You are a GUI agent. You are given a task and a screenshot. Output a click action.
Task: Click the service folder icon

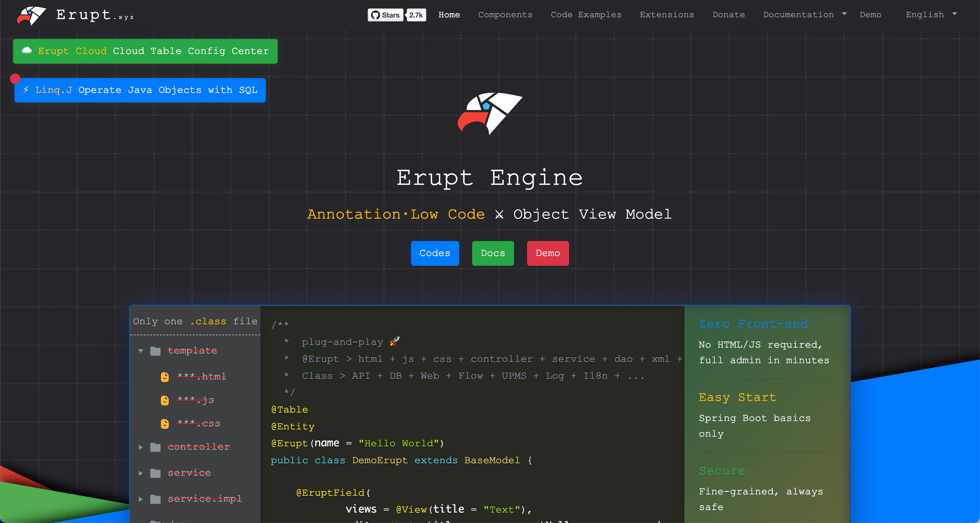click(155, 473)
